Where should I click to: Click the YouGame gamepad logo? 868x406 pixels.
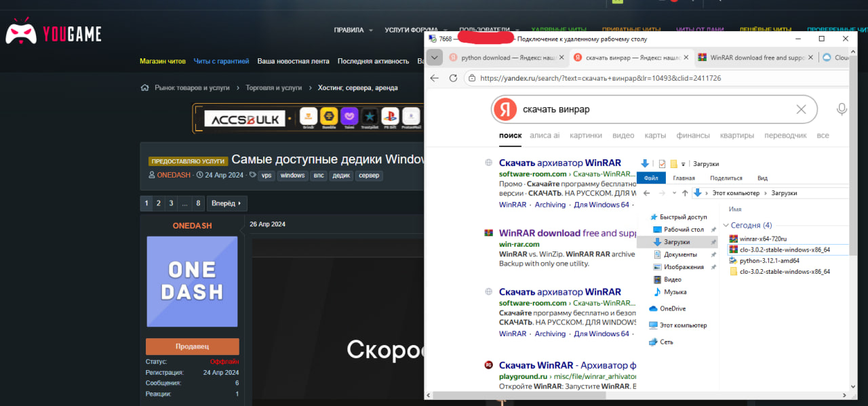tap(21, 32)
